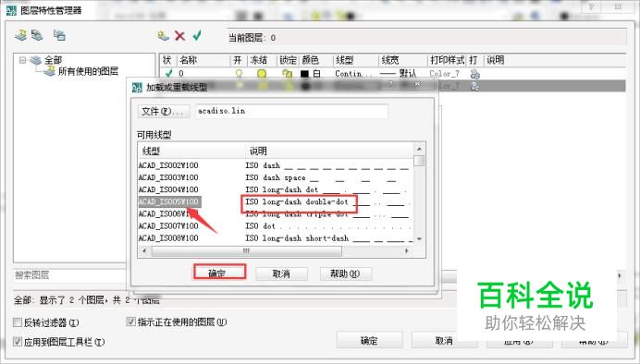Collapse the 全部 tree node
The image size is (640, 364).
pyautogui.click(x=23, y=60)
